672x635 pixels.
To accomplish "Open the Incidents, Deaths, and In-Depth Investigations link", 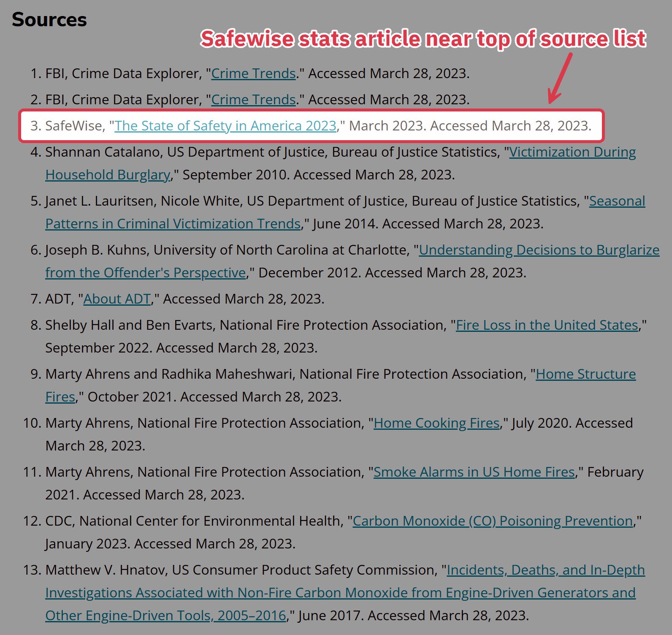I will click(x=545, y=570).
